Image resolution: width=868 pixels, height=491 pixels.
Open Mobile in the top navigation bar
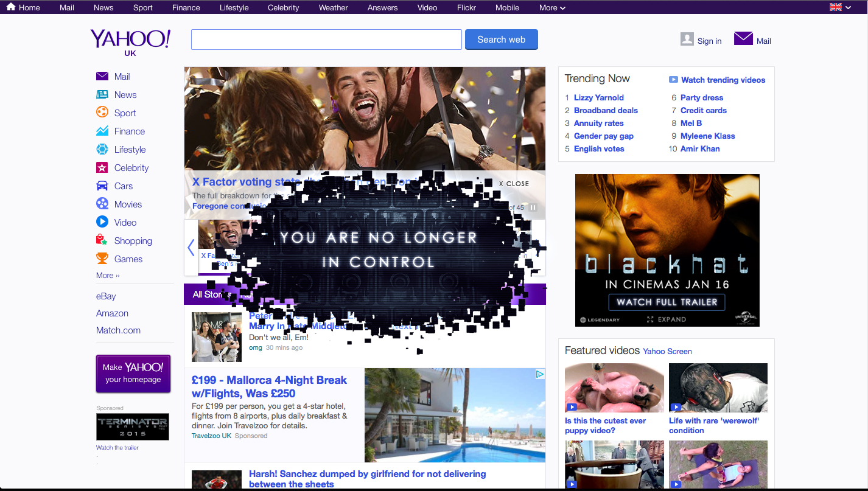pos(507,7)
